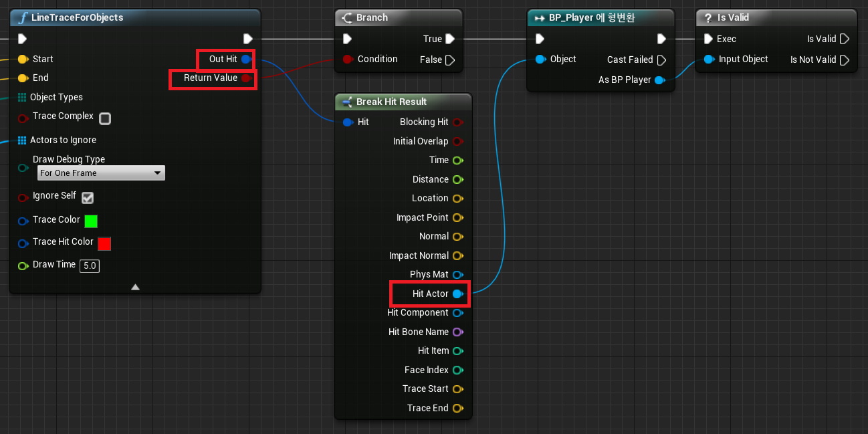Click the LineTraceForObjects exec input pin
Viewport: 868px width, 434px height.
point(23,39)
